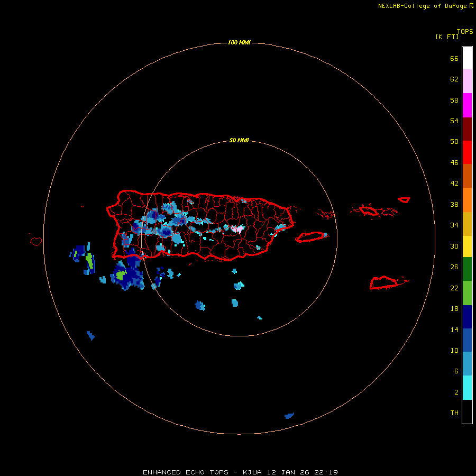Choose the navy blue legend swatch
The image size is (476, 476).
pyautogui.click(x=467, y=317)
